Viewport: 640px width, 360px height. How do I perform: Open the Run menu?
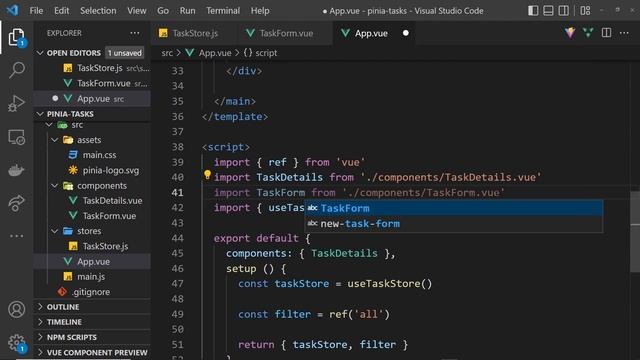coord(187,11)
